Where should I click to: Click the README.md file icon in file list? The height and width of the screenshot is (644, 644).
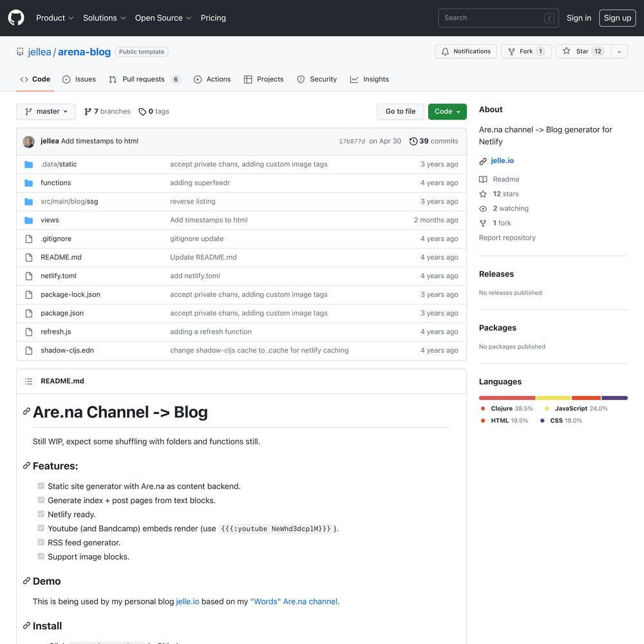pyautogui.click(x=29, y=258)
